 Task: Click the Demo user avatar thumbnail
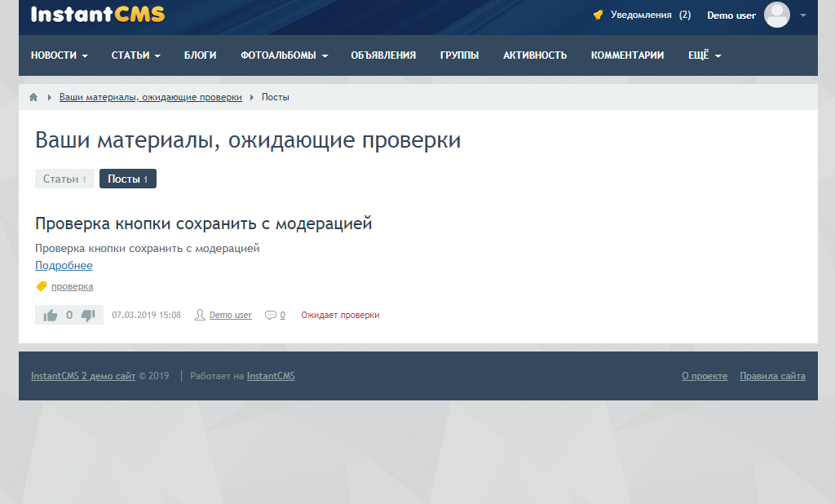[x=776, y=16]
